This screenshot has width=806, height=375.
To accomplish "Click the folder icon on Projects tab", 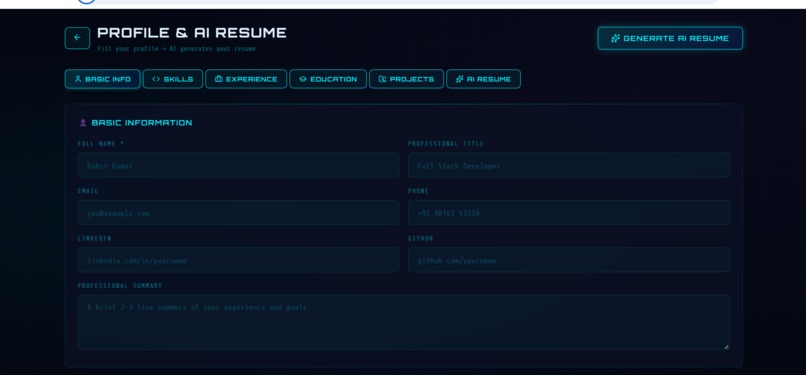I will pos(382,79).
